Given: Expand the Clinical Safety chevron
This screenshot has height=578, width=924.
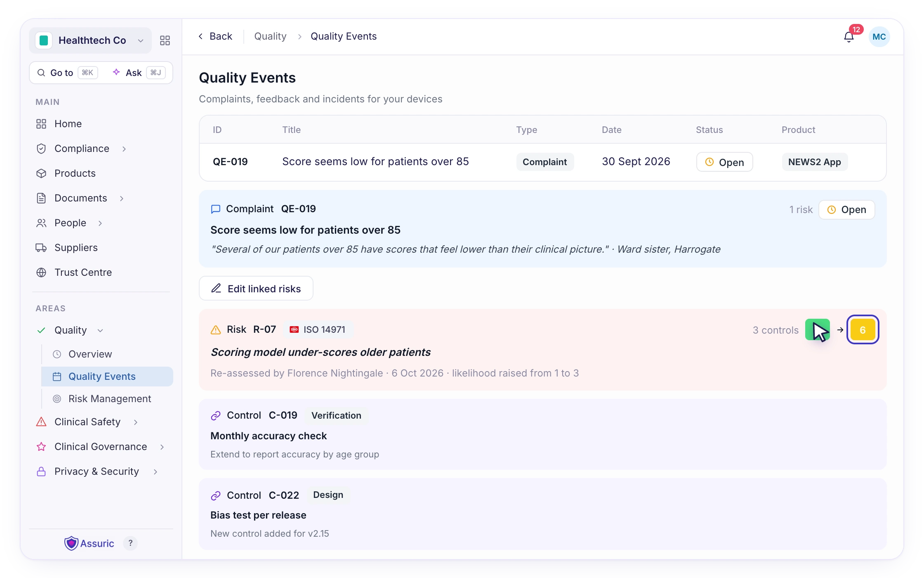Looking at the screenshot, I should coord(136,422).
